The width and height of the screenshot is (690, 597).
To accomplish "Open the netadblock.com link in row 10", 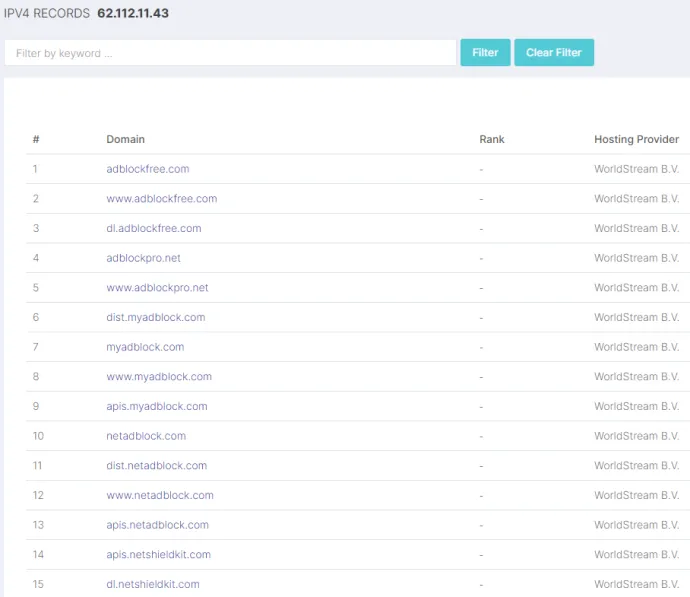I will point(146,436).
